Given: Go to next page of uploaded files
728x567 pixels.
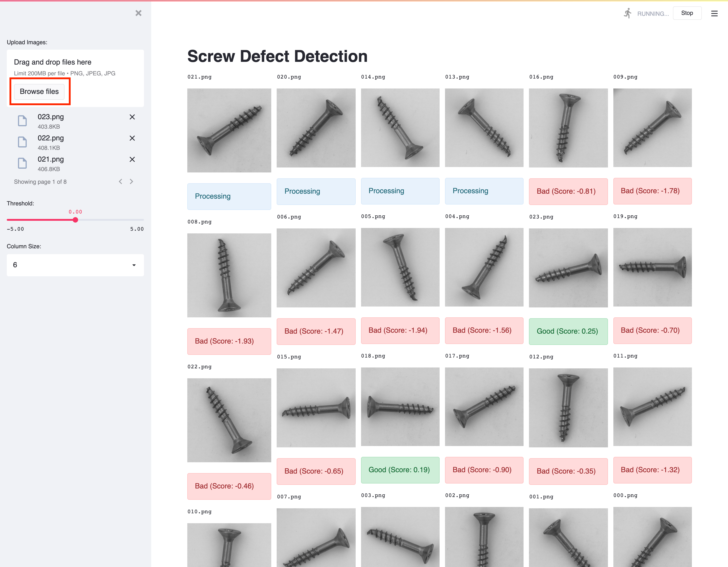Looking at the screenshot, I should coord(131,182).
